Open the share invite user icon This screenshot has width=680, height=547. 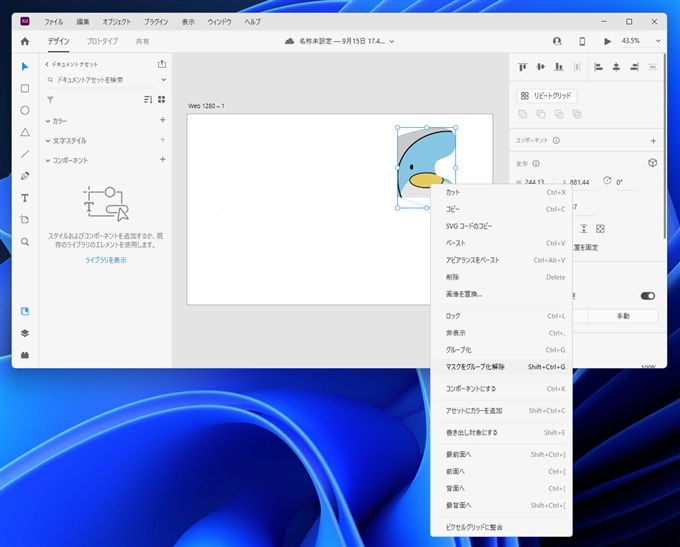(x=557, y=41)
